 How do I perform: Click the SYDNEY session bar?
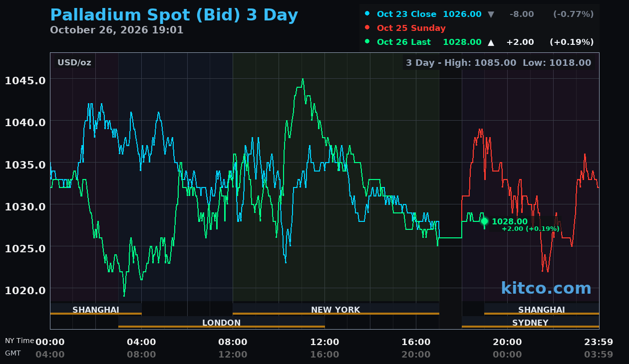[530, 322]
